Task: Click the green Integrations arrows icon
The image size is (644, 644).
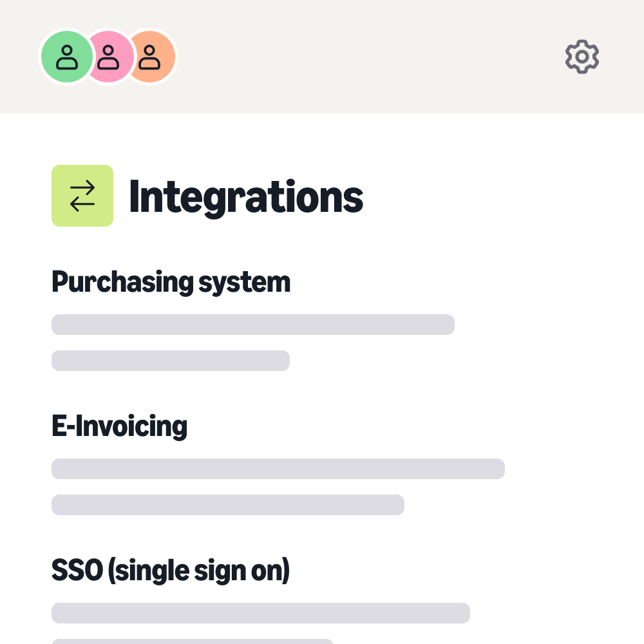Action: pyautogui.click(x=82, y=195)
